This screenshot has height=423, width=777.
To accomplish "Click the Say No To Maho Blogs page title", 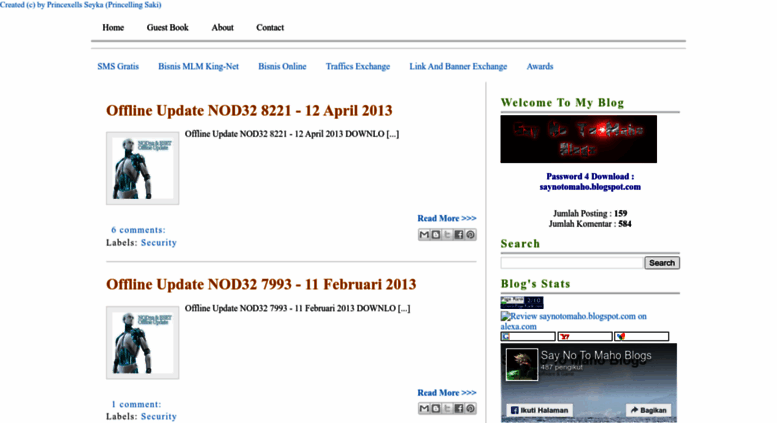I will coord(596,355).
